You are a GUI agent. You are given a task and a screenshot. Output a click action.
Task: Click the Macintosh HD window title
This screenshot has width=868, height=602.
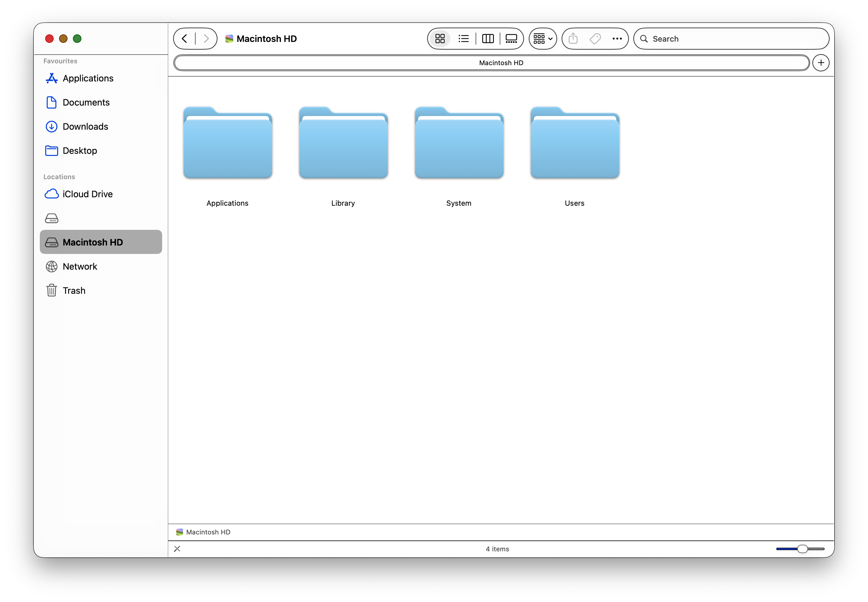tap(266, 39)
